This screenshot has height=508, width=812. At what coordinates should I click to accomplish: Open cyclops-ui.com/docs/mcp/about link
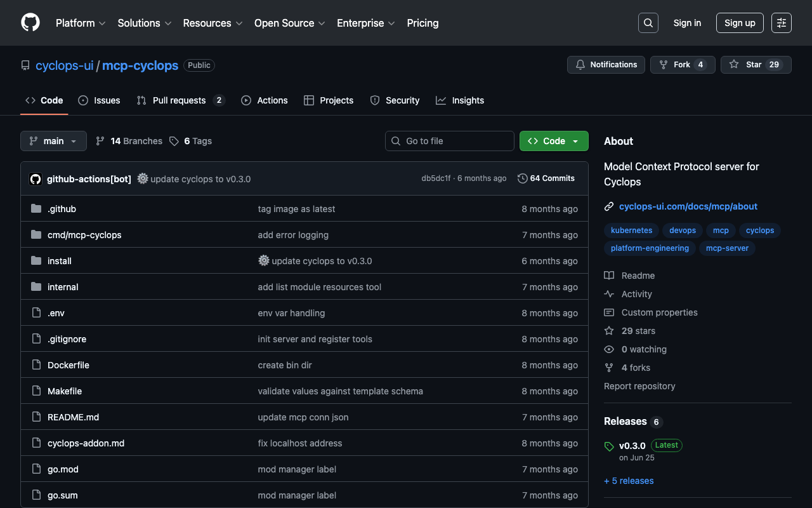pyautogui.click(x=688, y=206)
